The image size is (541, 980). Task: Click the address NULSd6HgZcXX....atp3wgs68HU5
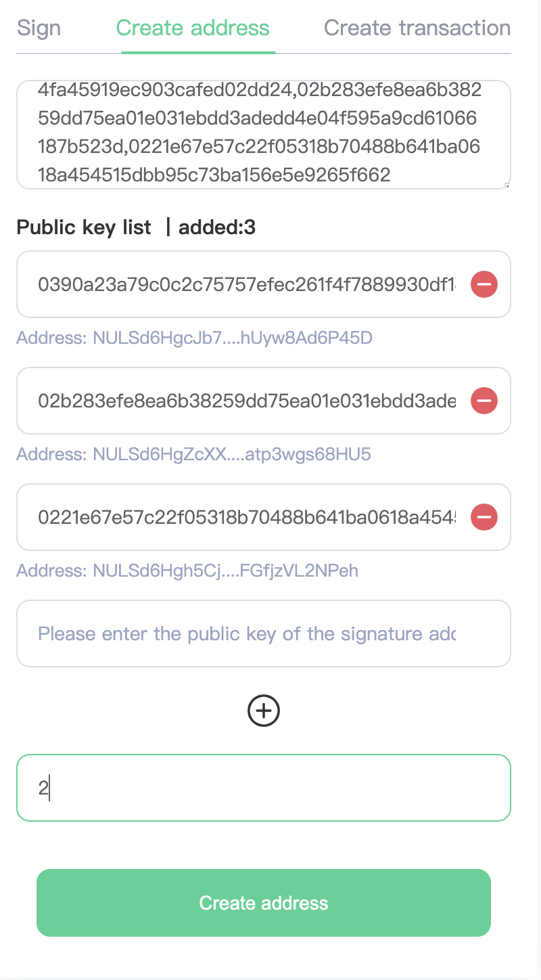coord(193,453)
